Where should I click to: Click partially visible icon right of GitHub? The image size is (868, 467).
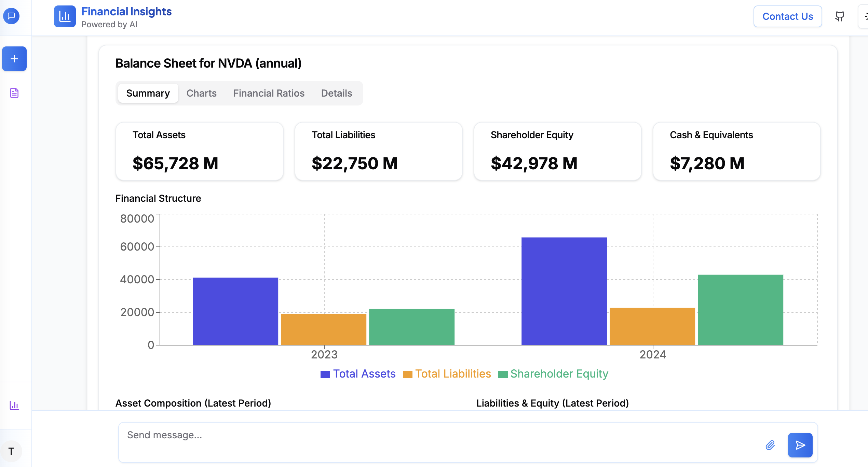[x=865, y=16]
